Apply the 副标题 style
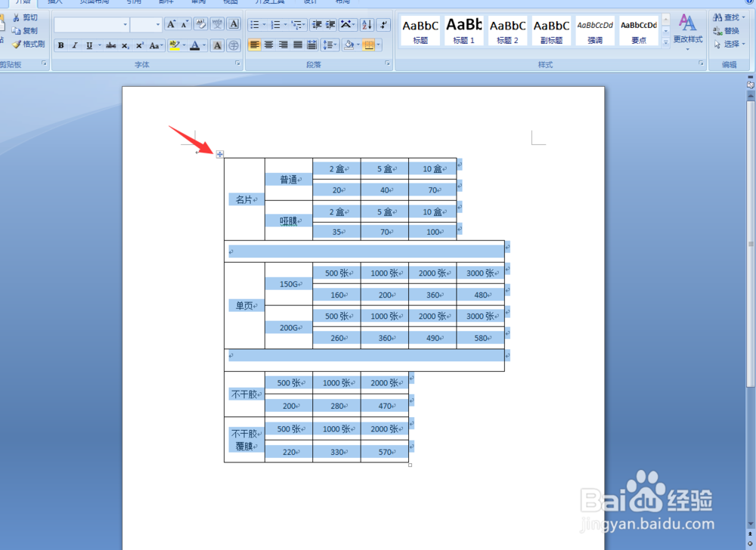The height and width of the screenshot is (550, 756). (551, 30)
